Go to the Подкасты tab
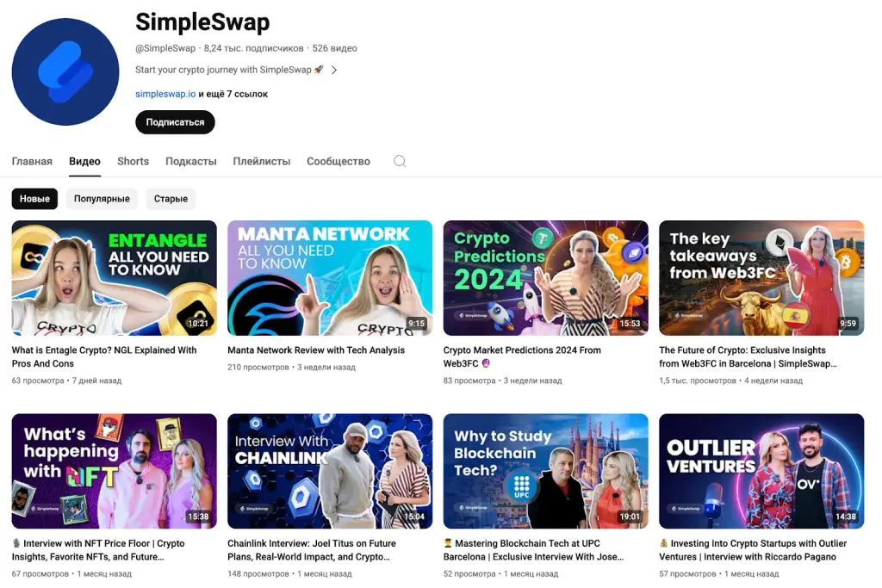Image resolution: width=882 pixels, height=588 pixels. click(190, 161)
